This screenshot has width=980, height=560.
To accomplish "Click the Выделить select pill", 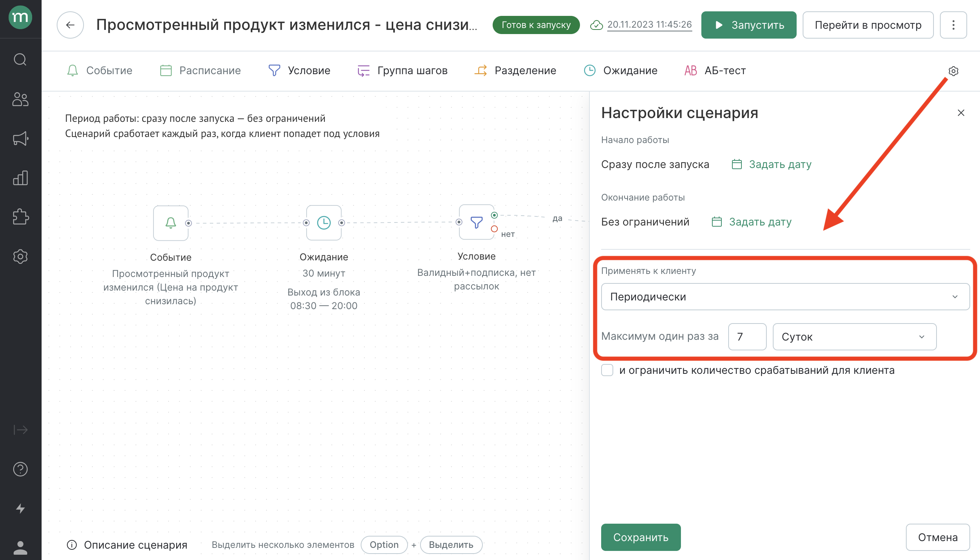I will coord(451,545).
